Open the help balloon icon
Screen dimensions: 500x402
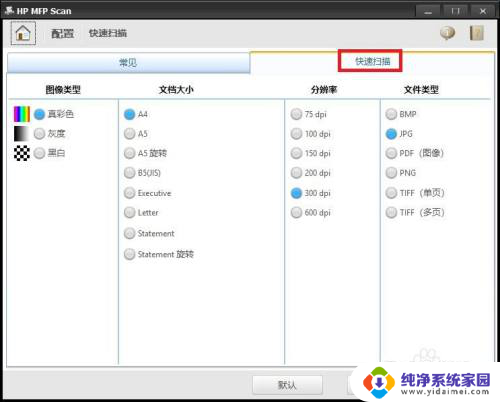click(x=447, y=33)
